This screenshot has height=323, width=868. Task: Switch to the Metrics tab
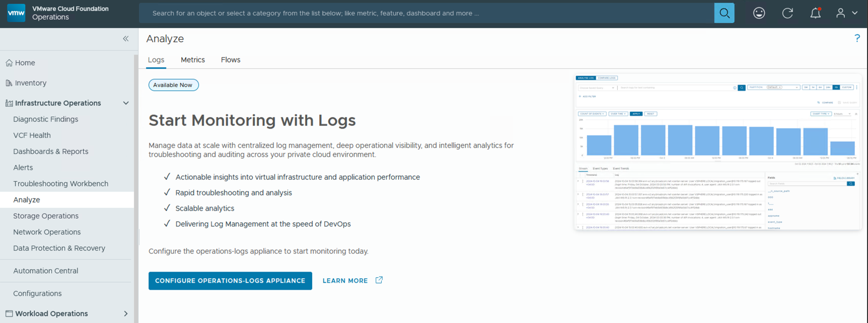pos(192,60)
